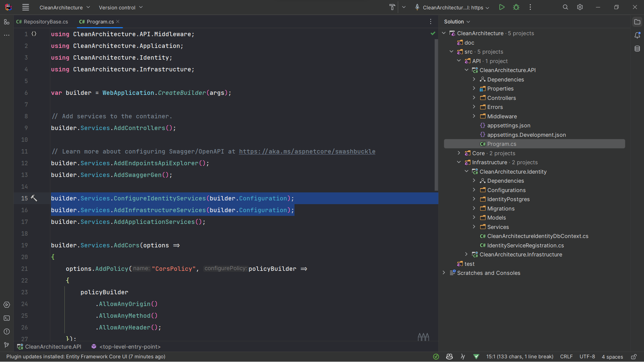Open the build hammer icon in toolbar
The width and height of the screenshot is (644, 362).
[392, 7]
